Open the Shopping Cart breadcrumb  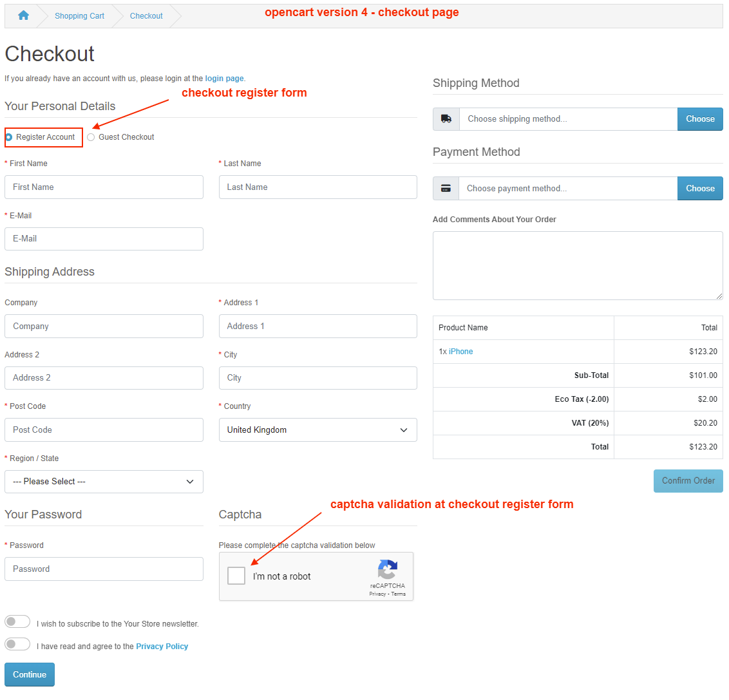(79, 16)
